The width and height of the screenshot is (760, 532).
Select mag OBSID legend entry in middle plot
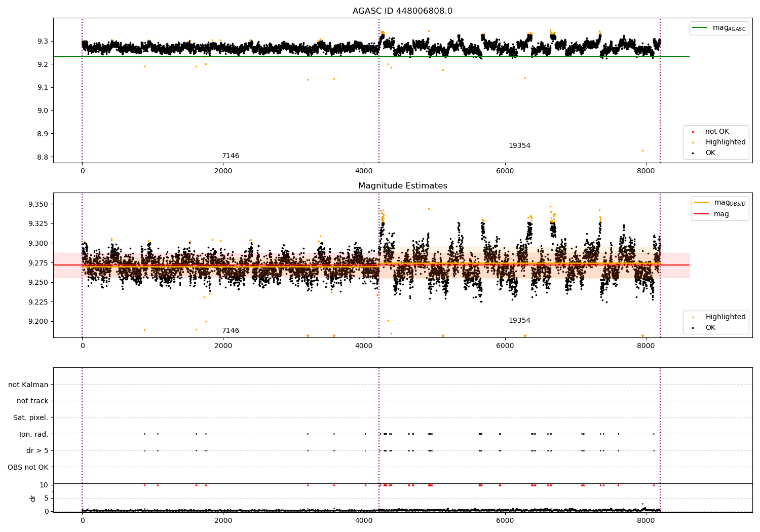[x=720, y=203]
